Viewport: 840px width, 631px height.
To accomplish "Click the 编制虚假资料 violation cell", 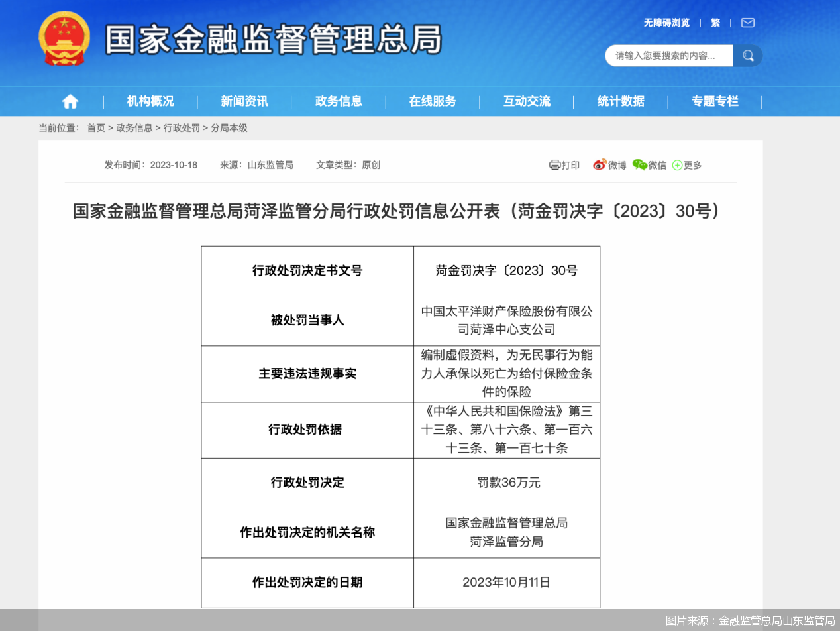I will 507,373.
